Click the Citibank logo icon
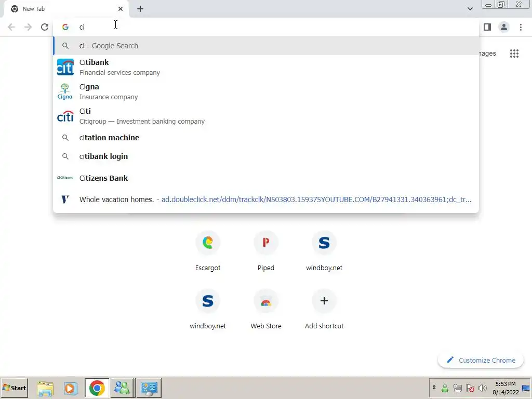The image size is (532, 399). (x=65, y=67)
